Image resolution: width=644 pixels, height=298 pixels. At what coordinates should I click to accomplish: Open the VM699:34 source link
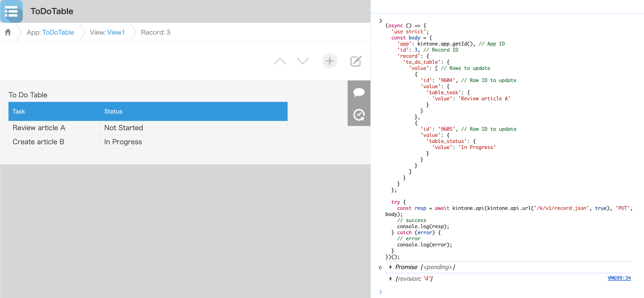pos(619,278)
